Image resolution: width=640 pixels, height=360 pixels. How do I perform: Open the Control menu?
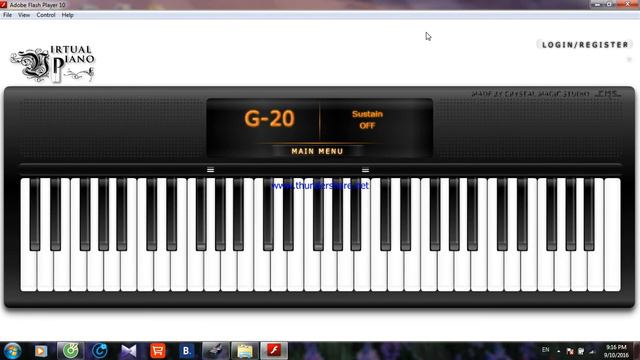tap(46, 15)
